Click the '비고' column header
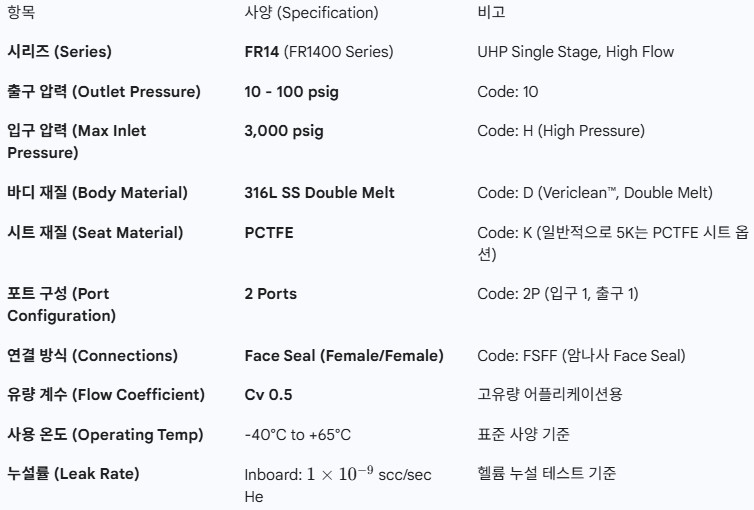The height and width of the screenshot is (510, 754). pos(494,13)
